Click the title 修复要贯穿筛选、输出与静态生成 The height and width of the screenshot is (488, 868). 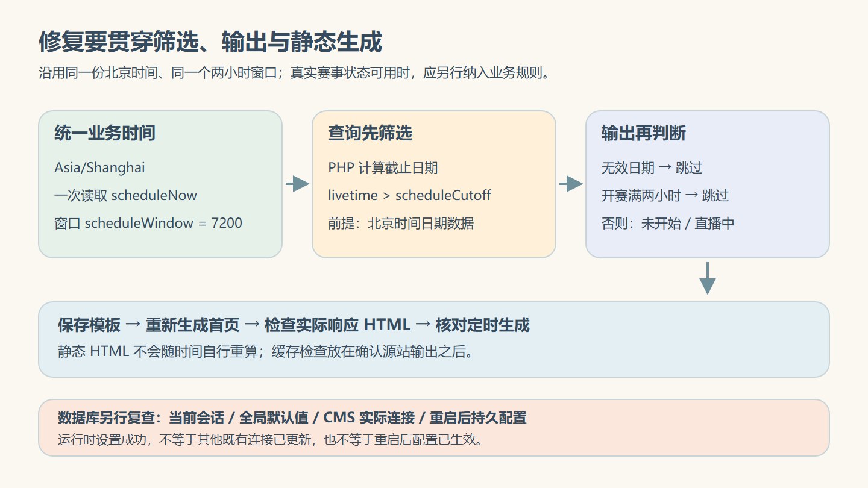pyautogui.click(x=210, y=43)
